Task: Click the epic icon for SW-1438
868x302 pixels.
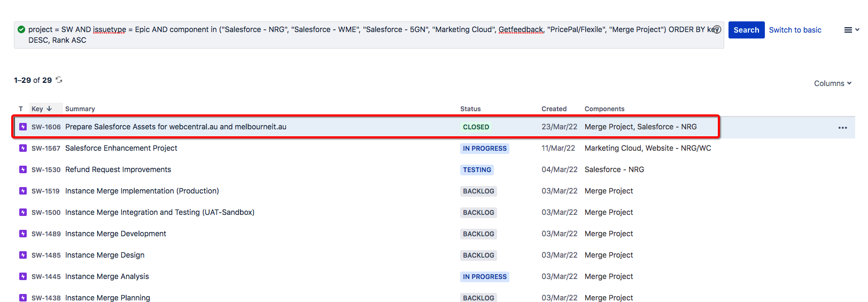Action: (23, 298)
